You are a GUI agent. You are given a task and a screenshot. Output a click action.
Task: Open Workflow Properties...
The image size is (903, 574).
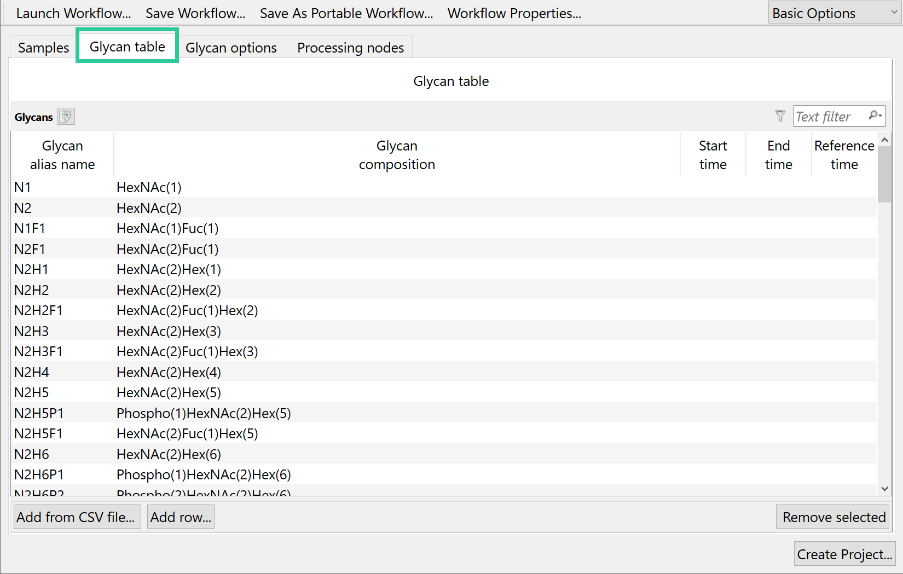(x=514, y=13)
